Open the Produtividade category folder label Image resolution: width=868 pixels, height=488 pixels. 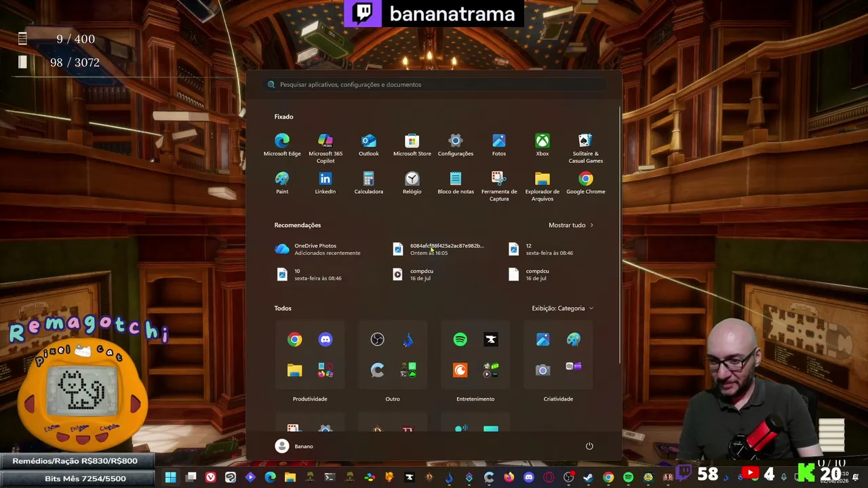pos(310,399)
